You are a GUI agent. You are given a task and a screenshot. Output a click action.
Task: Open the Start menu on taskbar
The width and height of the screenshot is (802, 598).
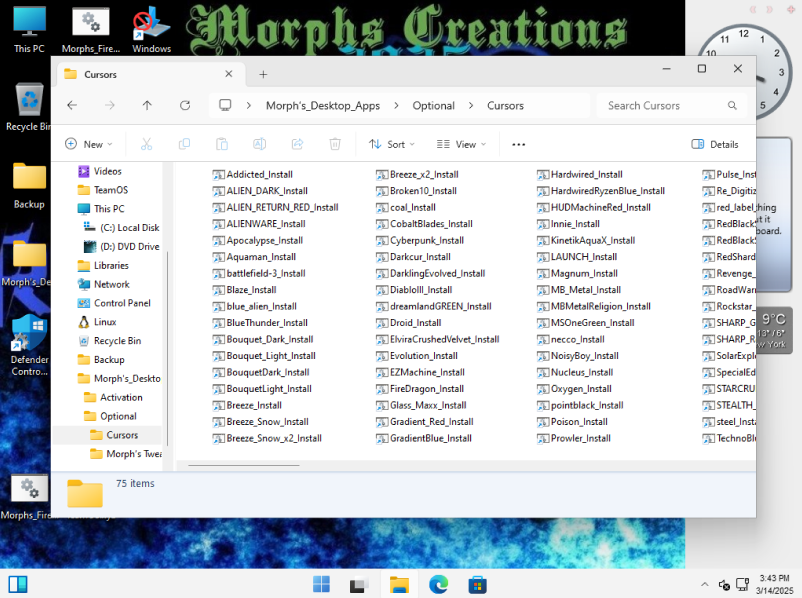(321, 584)
